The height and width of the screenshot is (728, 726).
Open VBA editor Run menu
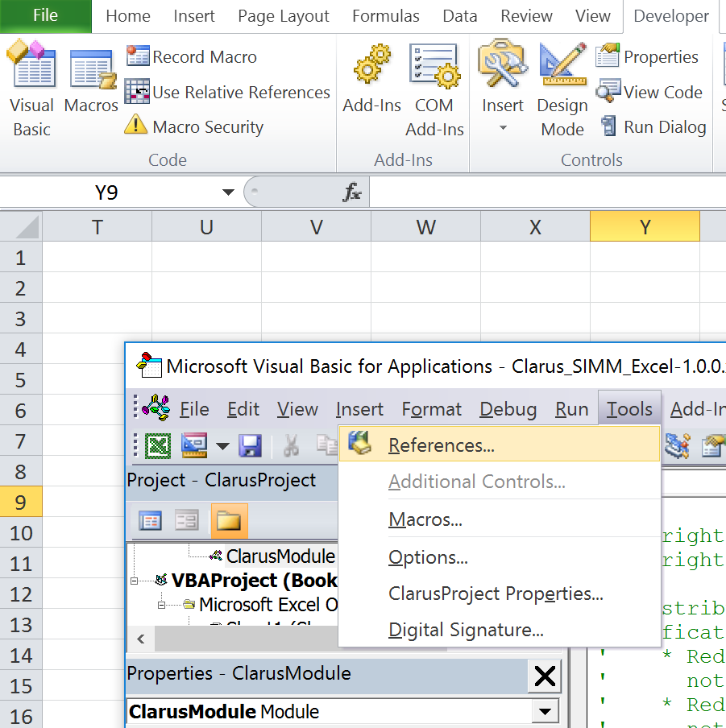[572, 409]
